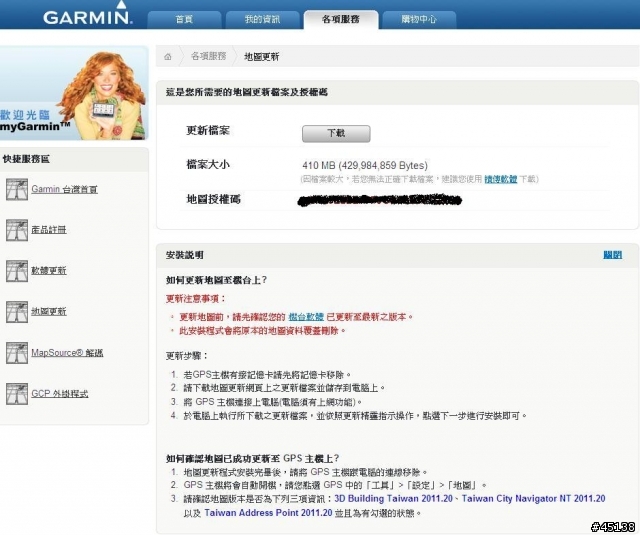This screenshot has width=640, height=535.
Task: Click Taiwan Address Point 2011.20 text
Action: tap(268, 513)
